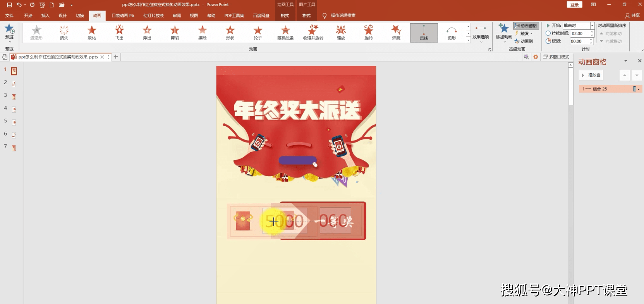Open a new document tab with plus
The width and height of the screenshot is (644, 304).
[x=116, y=57]
